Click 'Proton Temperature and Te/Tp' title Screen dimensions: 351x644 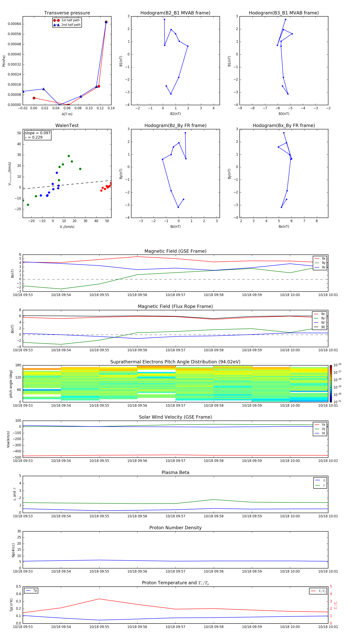click(175, 583)
